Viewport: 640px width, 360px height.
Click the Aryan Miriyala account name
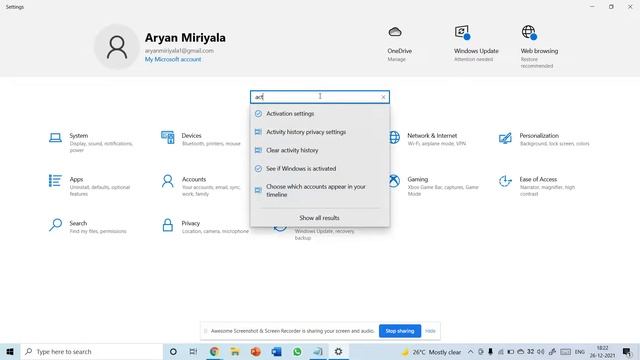tap(185, 38)
